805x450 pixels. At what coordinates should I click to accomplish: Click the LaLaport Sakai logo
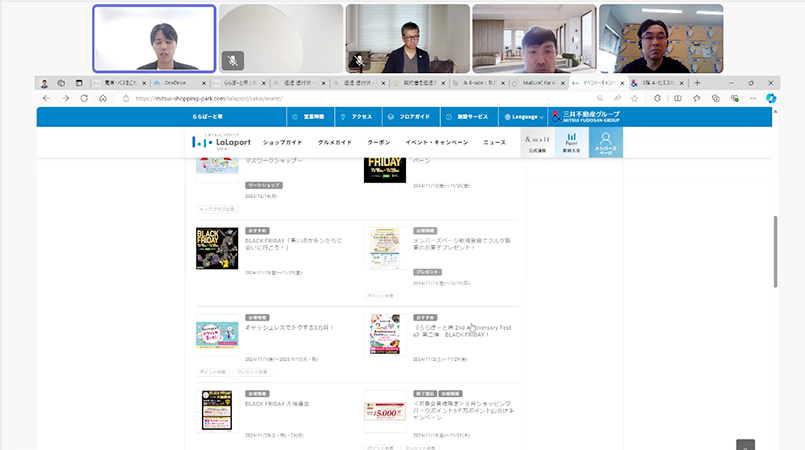221,142
